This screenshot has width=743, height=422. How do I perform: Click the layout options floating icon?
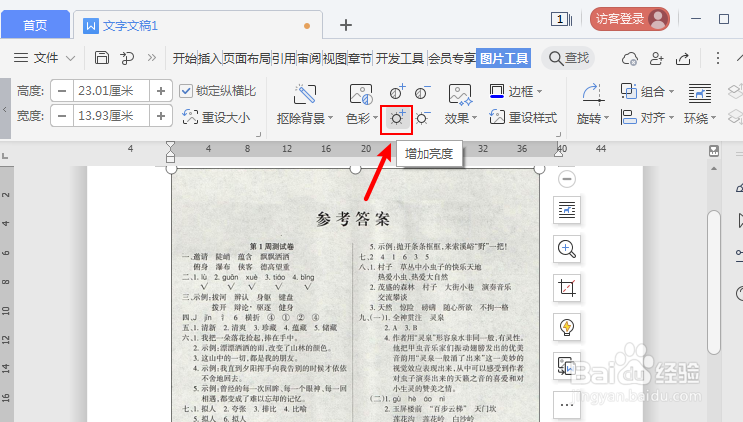[567, 209]
